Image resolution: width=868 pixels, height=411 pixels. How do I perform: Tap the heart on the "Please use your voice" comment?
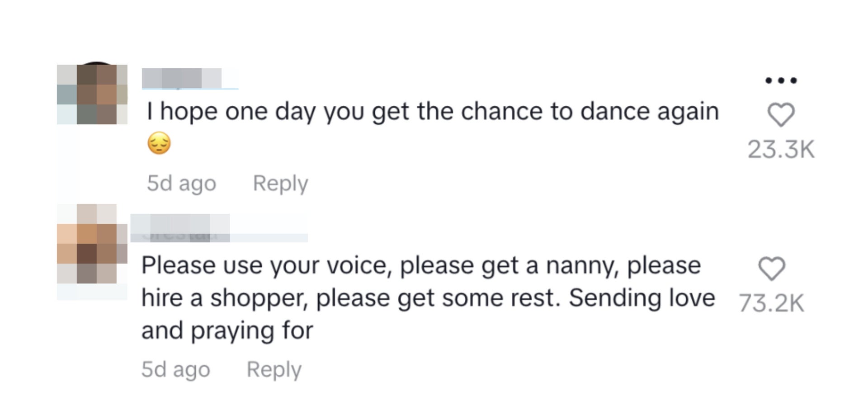(x=771, y=269)
